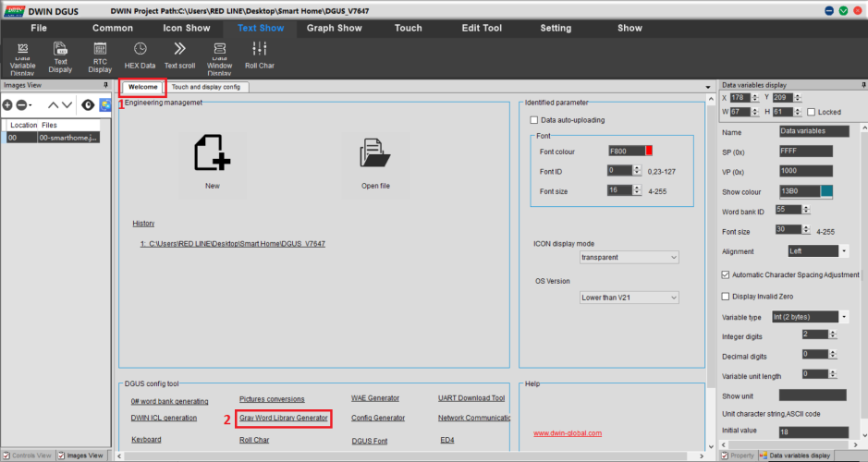868x462 pixels.
Task: Click the New project icon
Action: point(212,152)
